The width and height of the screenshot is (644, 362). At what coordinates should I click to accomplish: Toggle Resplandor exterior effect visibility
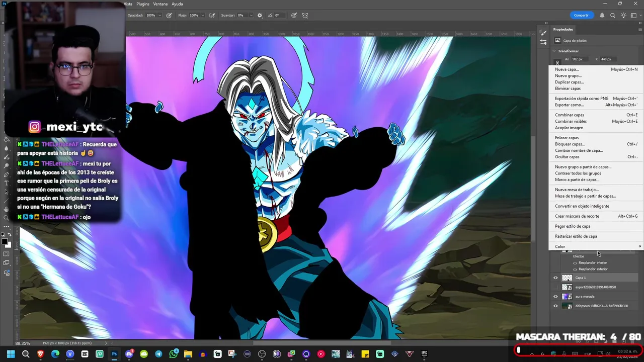click(x=575, y=269)
